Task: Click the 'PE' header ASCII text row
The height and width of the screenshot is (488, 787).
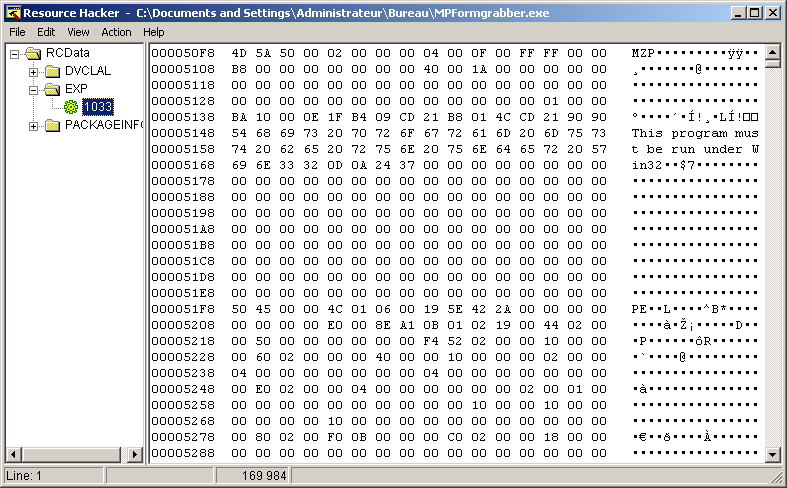Action: tap(695, 309)
